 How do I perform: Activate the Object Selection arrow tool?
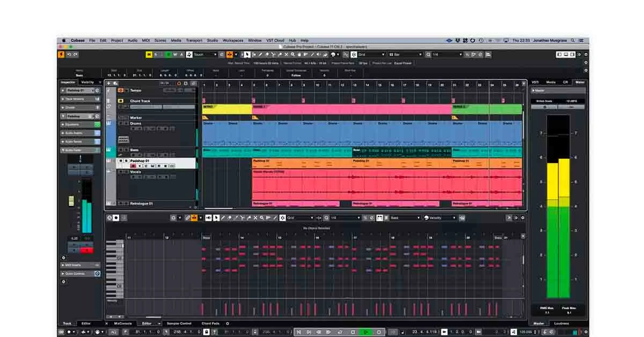[247, 54]
